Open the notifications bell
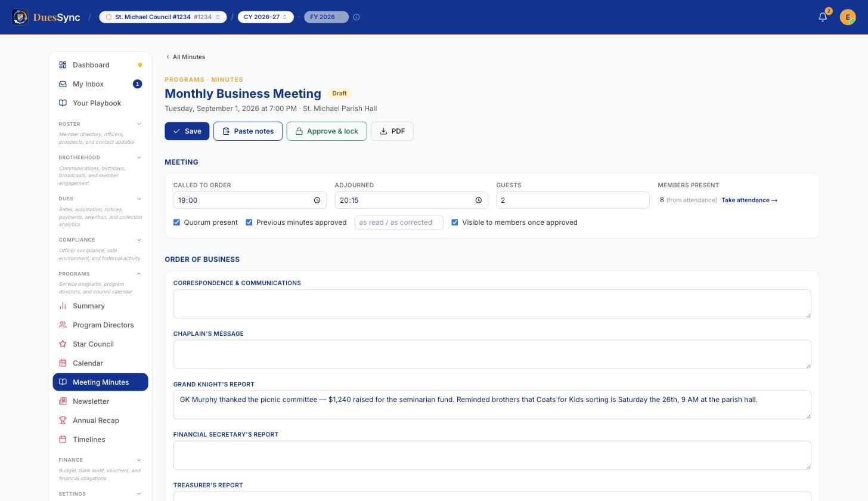This screenshot has height=501, width=868. coord(823,17)
